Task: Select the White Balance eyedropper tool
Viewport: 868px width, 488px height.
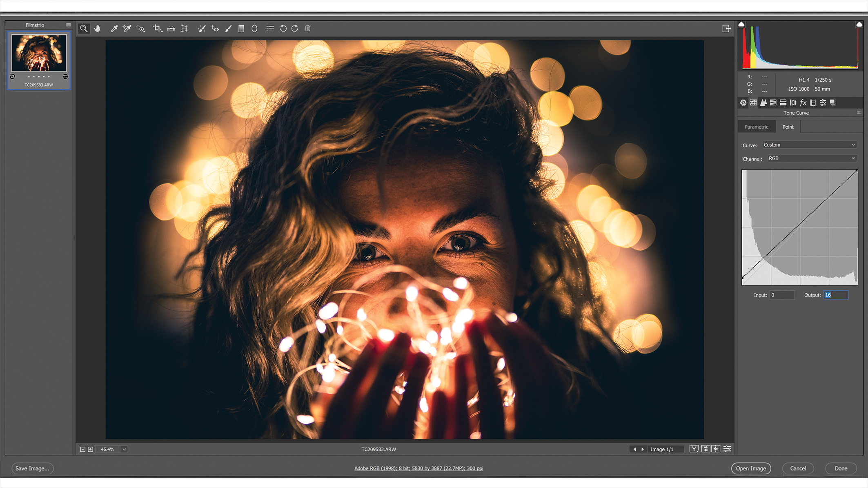Action: pyautogui.click(x=114, y=28)
